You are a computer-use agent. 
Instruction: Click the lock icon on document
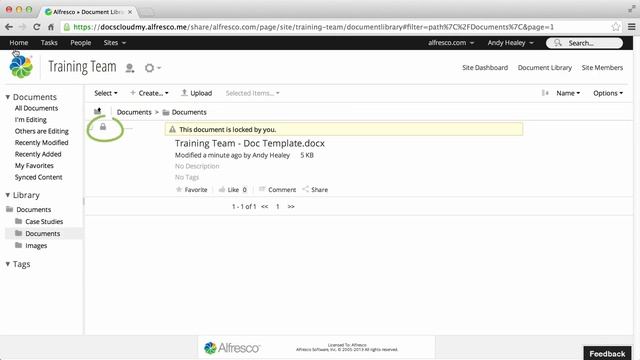click(103, 127)
